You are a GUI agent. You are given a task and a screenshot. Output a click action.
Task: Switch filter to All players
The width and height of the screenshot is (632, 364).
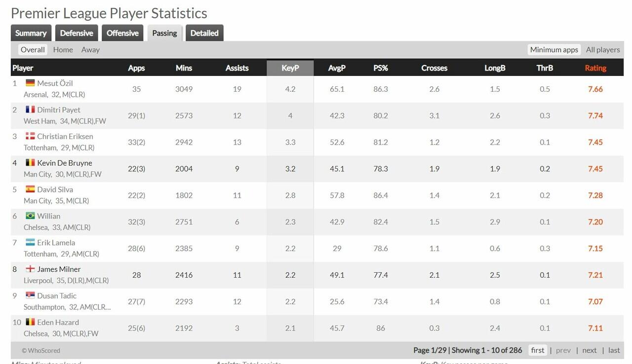click(602, 50)
